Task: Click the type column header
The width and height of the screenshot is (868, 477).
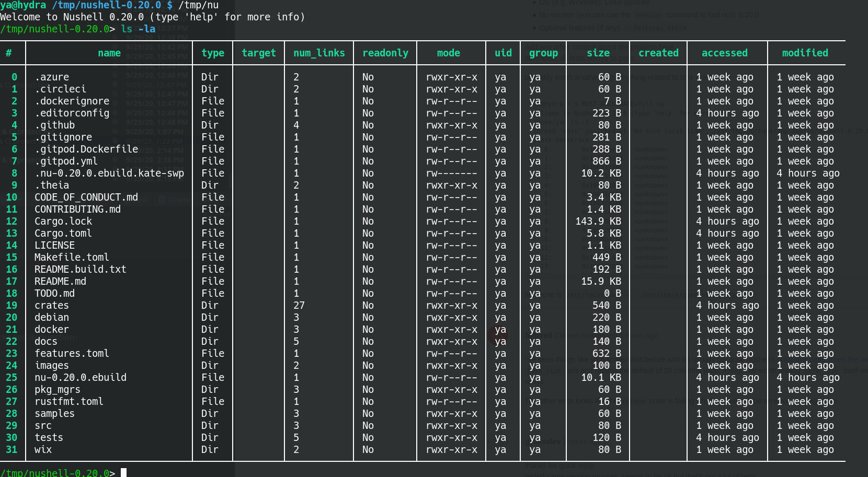Action: coord(212,53)
